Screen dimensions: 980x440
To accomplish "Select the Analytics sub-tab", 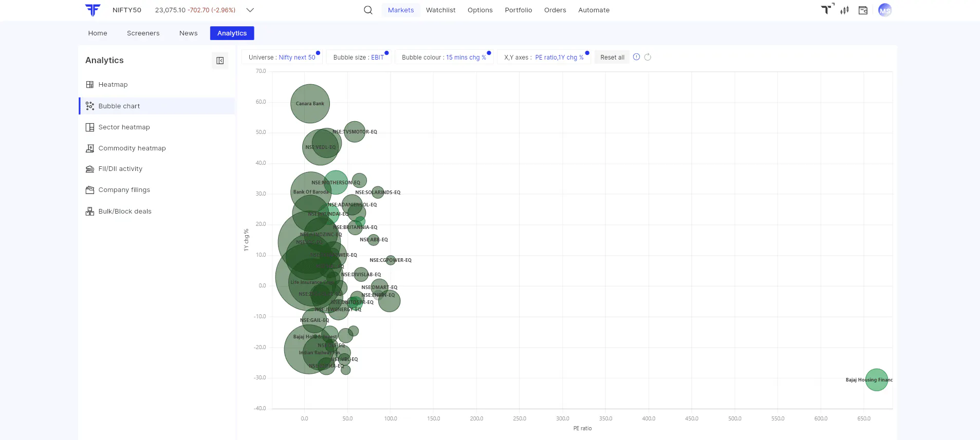I will click(232, 33).
